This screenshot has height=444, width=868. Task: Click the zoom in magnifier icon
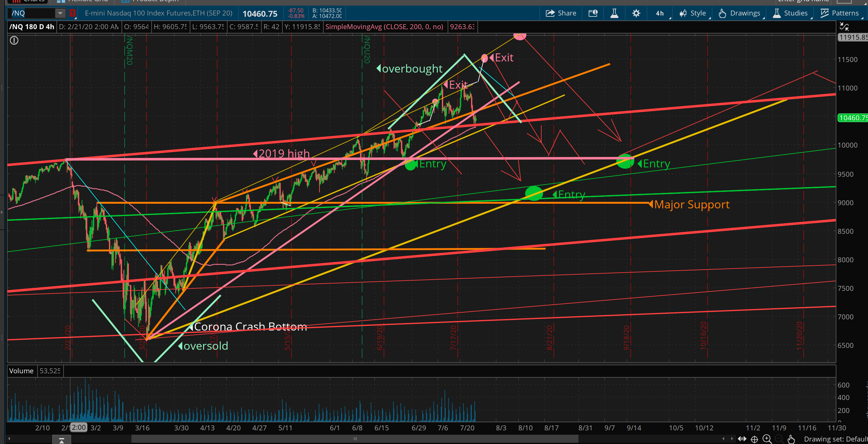pyautogui.click(x=767, y=439)
